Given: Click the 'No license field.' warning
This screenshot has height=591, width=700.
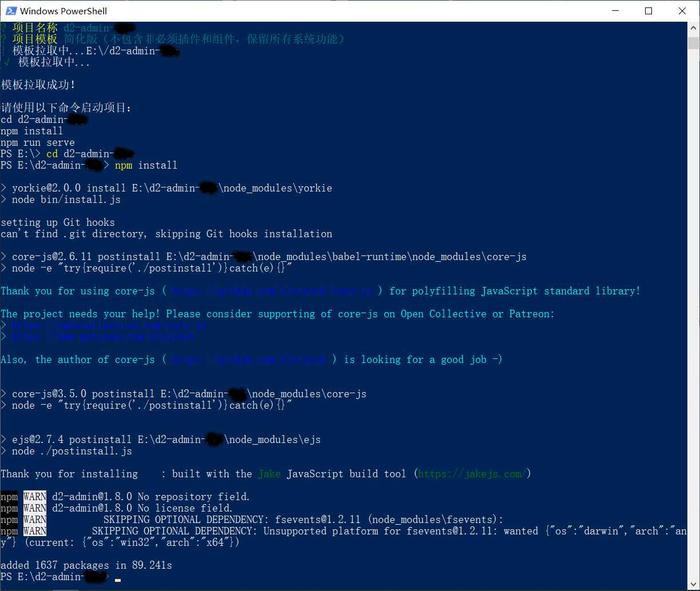Looking at the screenshot, I should tap(185, 508).
